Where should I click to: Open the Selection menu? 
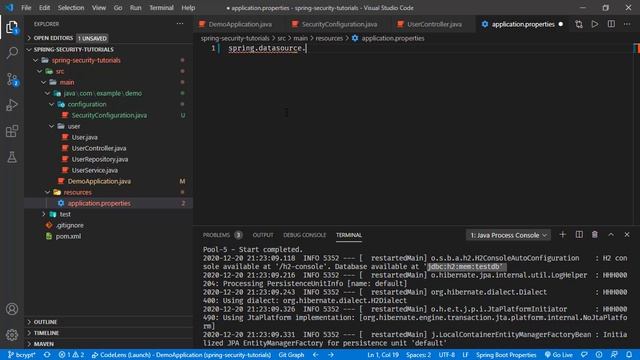(x=71, y=8)
